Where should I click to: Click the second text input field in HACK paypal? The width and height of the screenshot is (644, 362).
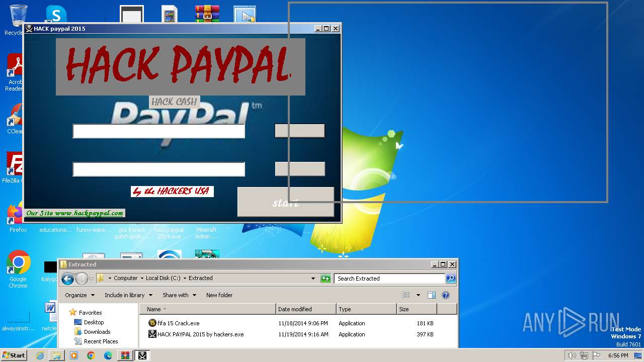[x=158, y=169]
